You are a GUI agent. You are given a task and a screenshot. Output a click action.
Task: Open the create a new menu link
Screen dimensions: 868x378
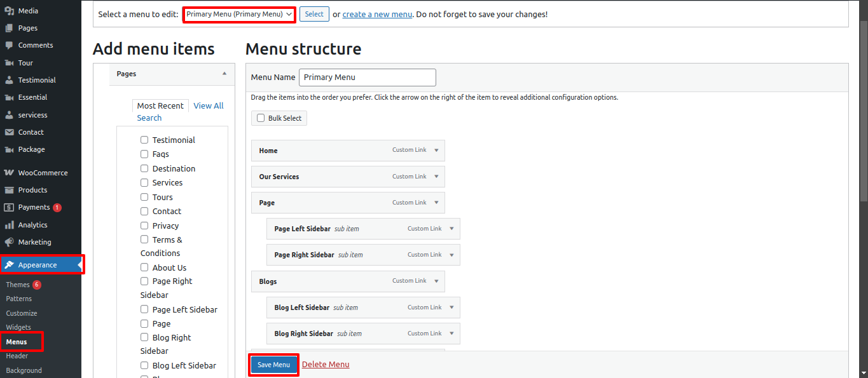coord(377,13)
